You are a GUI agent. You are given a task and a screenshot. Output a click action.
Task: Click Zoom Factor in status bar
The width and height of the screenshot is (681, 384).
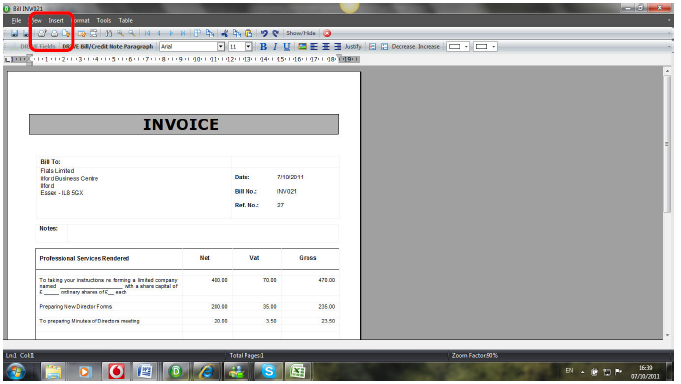(475, 355)
